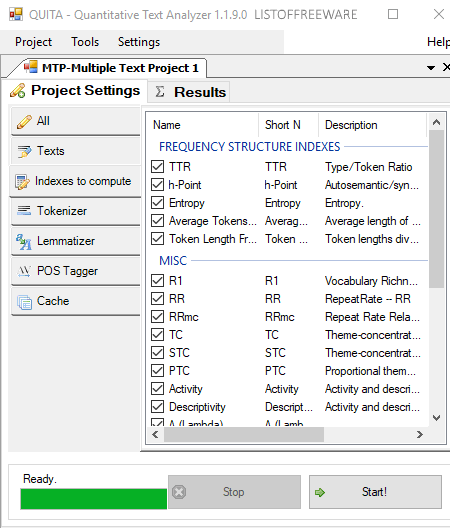Click the Stop button

[234, 492]
